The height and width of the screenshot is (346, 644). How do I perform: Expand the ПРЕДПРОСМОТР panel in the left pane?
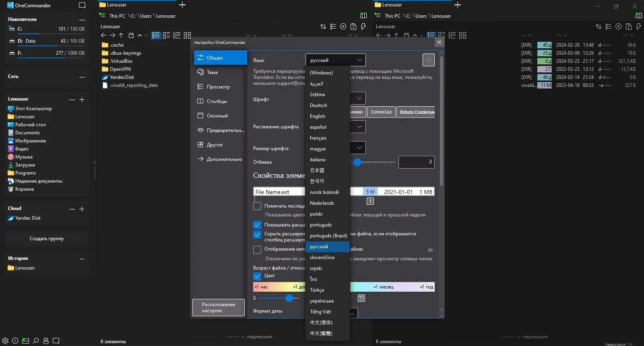pyautogui.click(x=257, y=337)
